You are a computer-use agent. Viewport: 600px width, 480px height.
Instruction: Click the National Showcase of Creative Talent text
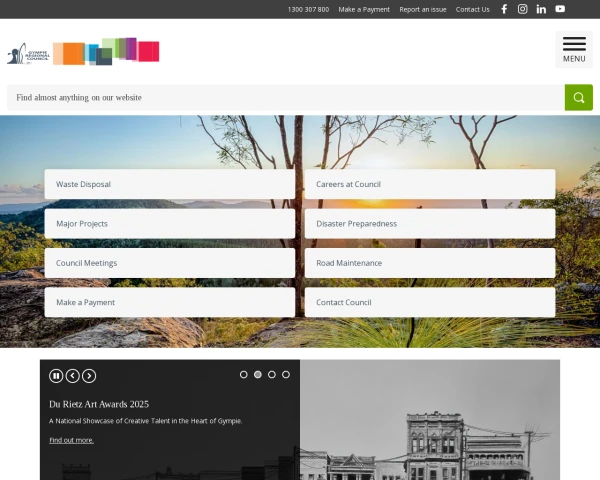[145, 421]
